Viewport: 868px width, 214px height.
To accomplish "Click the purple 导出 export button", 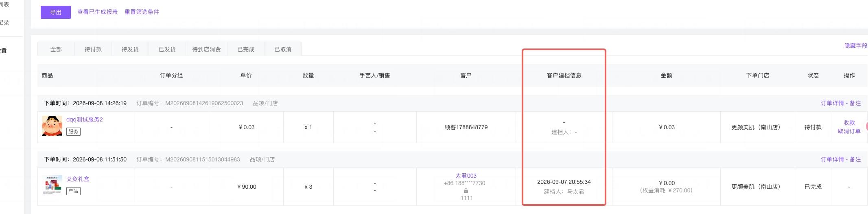I will (x=56, y=12).
